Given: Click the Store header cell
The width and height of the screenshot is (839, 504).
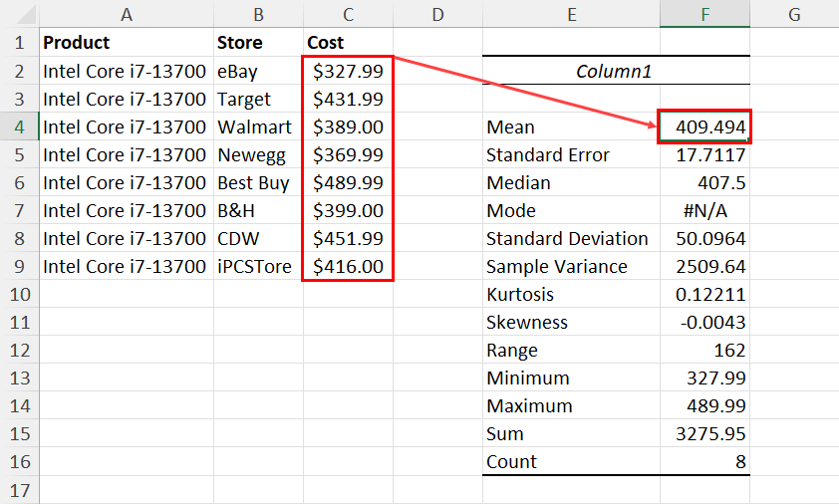Looking at the screenshot, I should [x=258, y=42].
